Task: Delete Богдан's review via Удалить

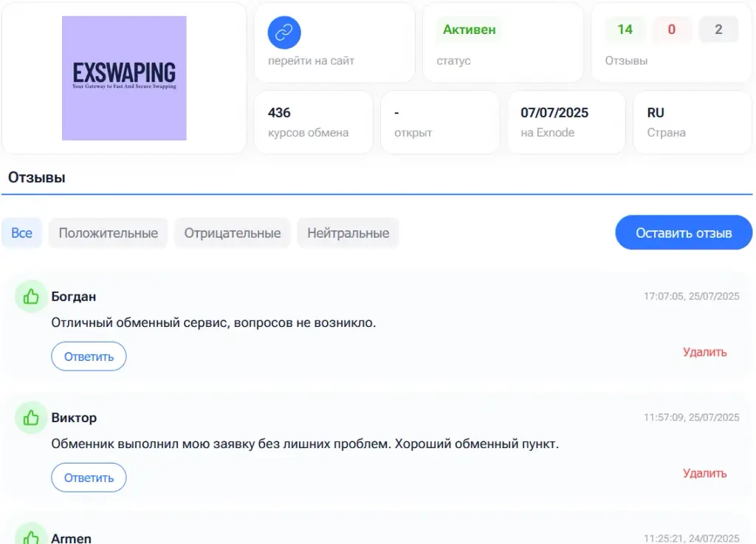Action: point(704,352)
